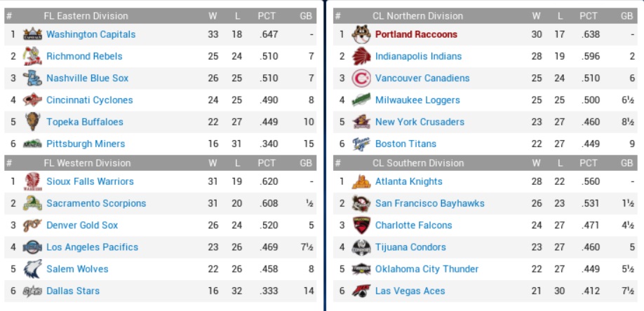This screenshot has height=311, width=644.
Task: Click the Topeka Buffaloes bison logo
Action: 32,122
